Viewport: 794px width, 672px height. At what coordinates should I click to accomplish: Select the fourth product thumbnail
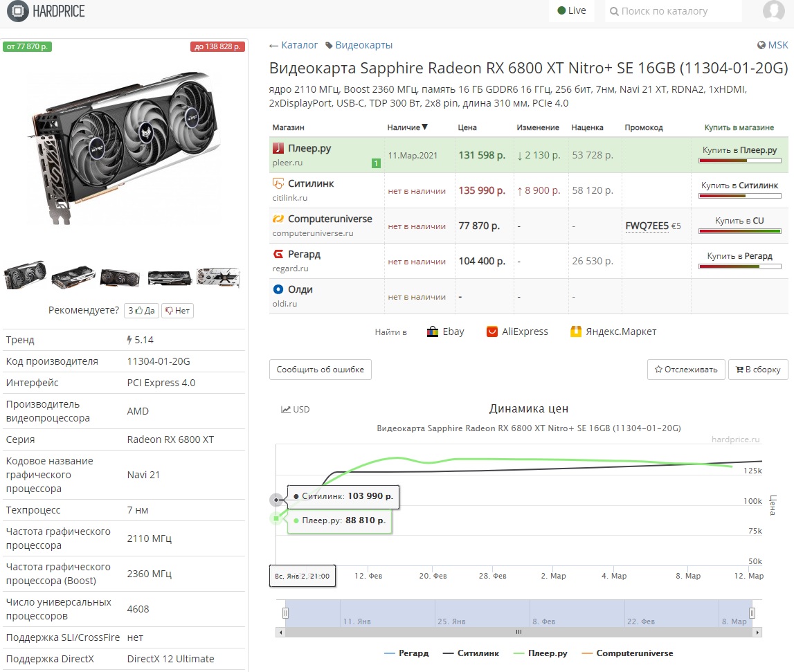pyautogui.click(x=169, y=278)
